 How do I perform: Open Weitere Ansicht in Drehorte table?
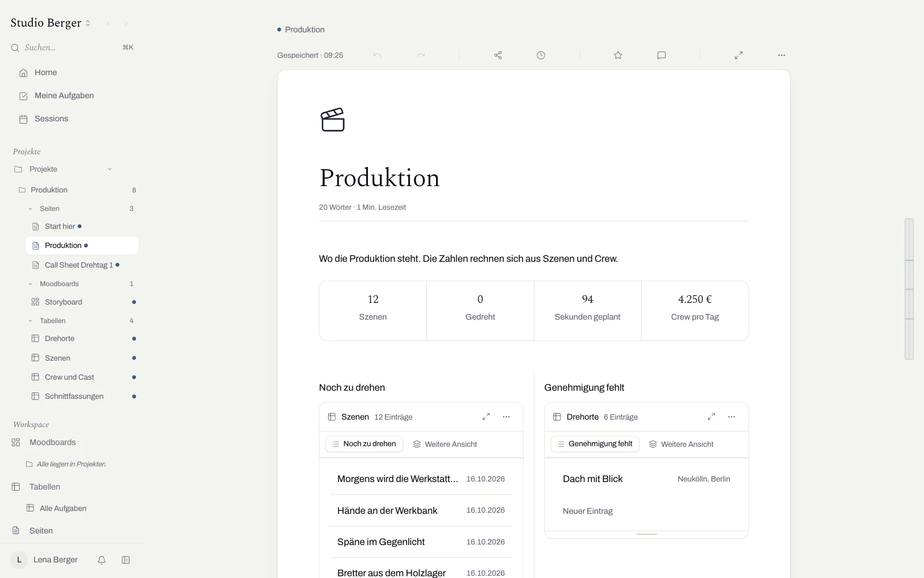681,444
